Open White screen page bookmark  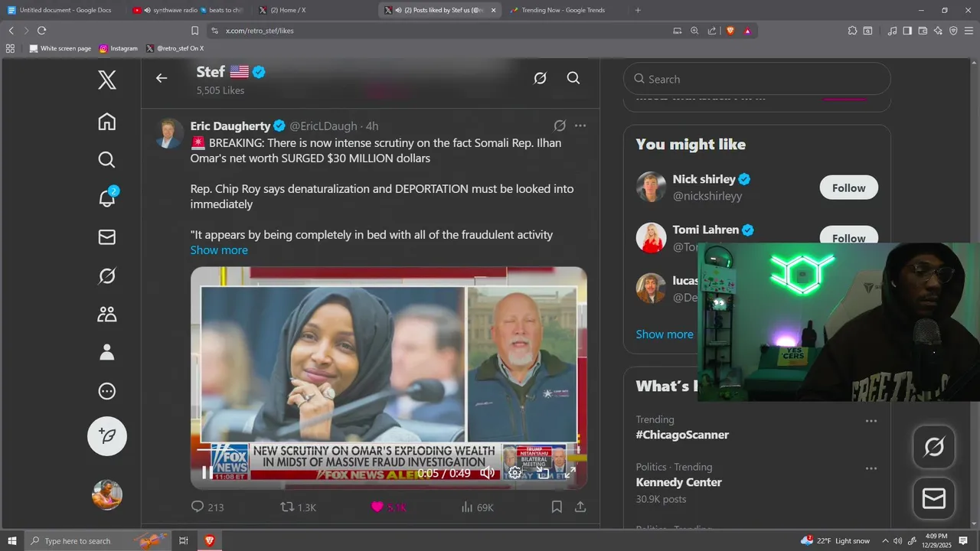[60, 48]
